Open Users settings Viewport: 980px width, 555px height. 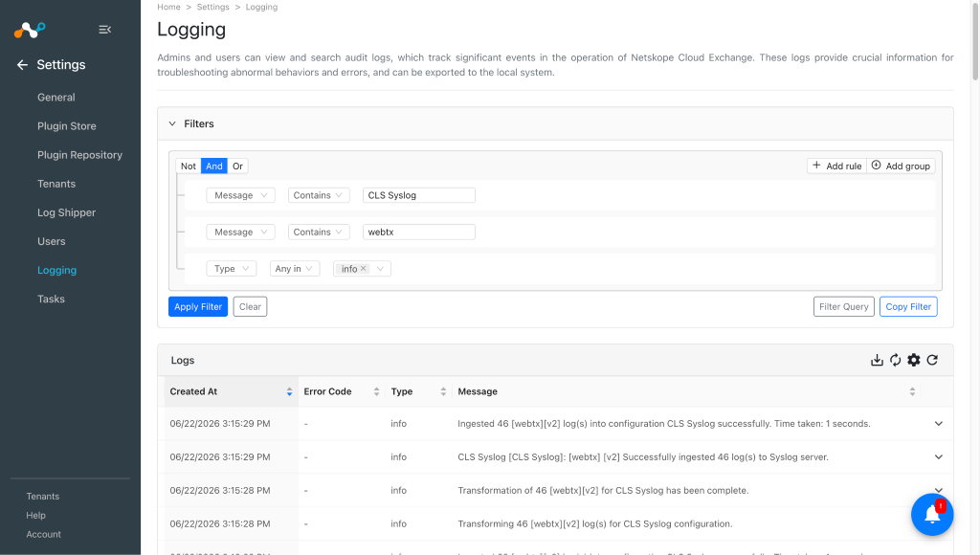[x=52, y=241]
